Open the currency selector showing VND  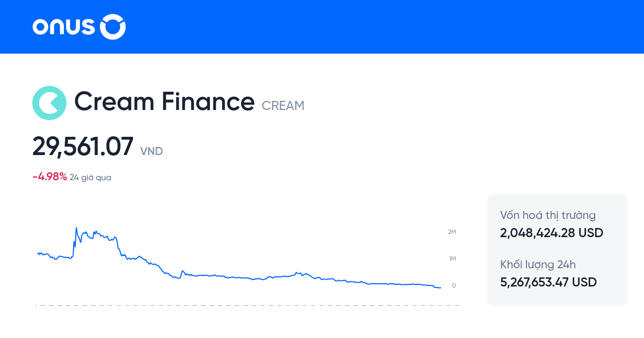(x=151, y=151)
